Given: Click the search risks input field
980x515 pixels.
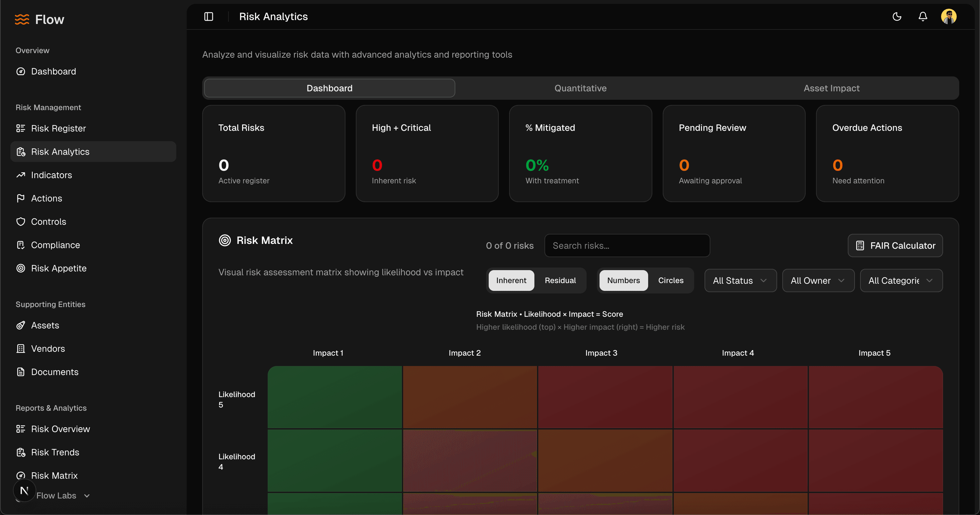Looking at the screenshot, I should (627, 245).
